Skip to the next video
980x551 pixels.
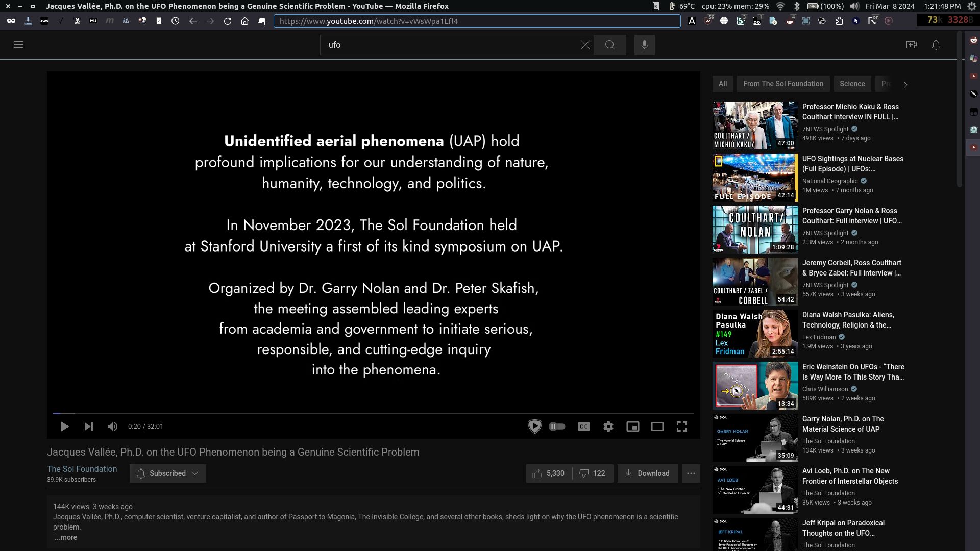[x=89, y=427]
